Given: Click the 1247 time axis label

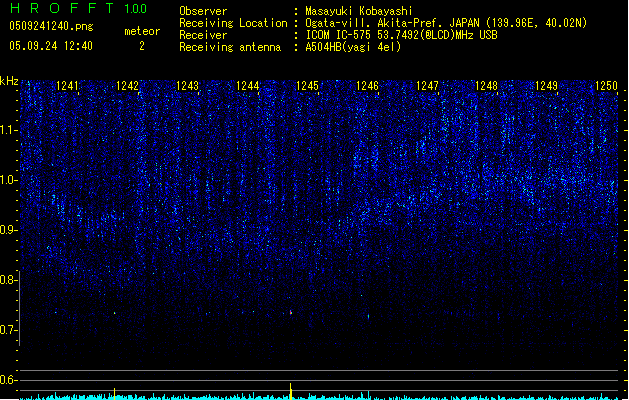Looking at the screenshot, I should click(427, 86).
